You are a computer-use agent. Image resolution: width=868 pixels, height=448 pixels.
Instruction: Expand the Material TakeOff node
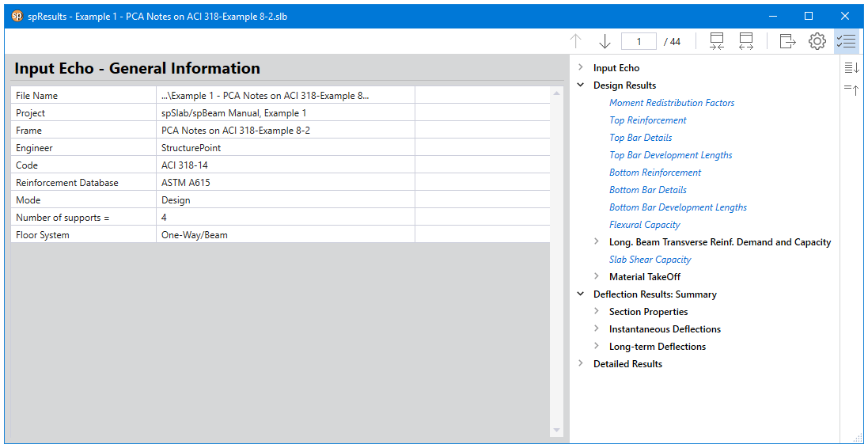(x=597, y=276)
